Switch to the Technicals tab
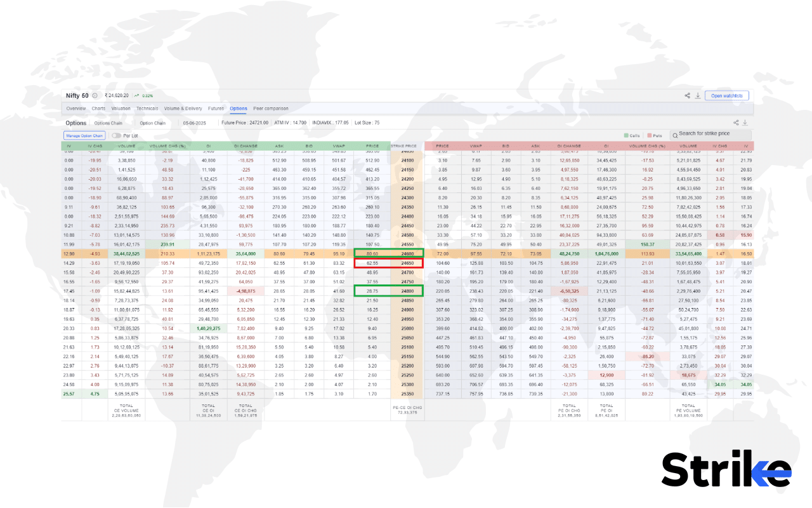The image size is (812, 508). [147, 109]
